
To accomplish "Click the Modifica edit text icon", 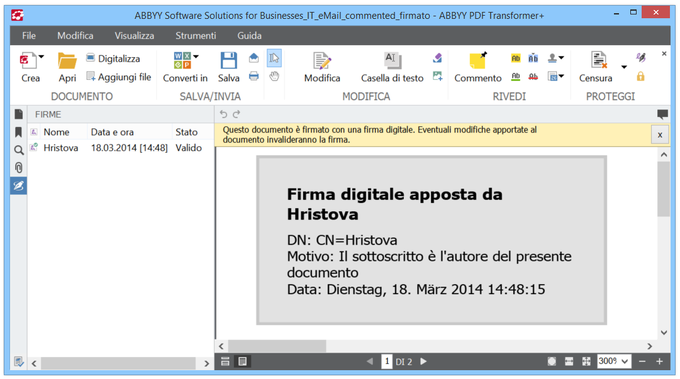I will pyautogui.click(x=322, y=60).
